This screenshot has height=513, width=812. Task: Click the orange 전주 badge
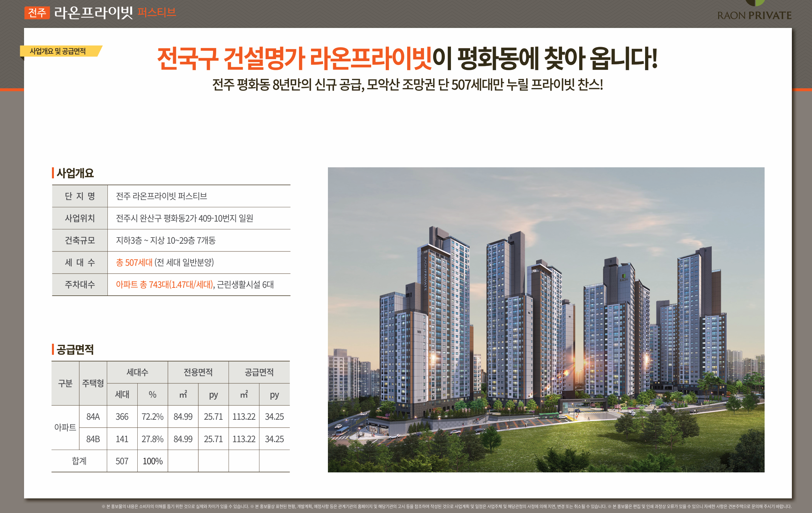pos(37,13)
